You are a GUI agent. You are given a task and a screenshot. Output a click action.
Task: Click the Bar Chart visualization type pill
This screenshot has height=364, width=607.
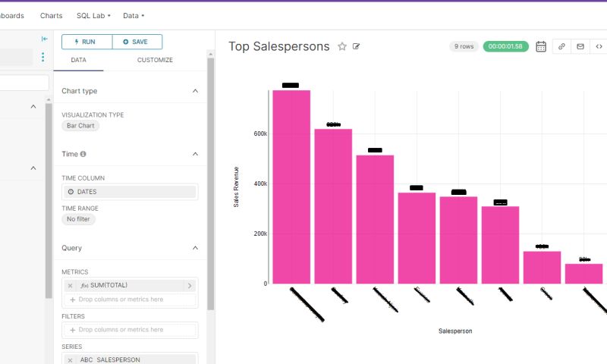point(80,126)
